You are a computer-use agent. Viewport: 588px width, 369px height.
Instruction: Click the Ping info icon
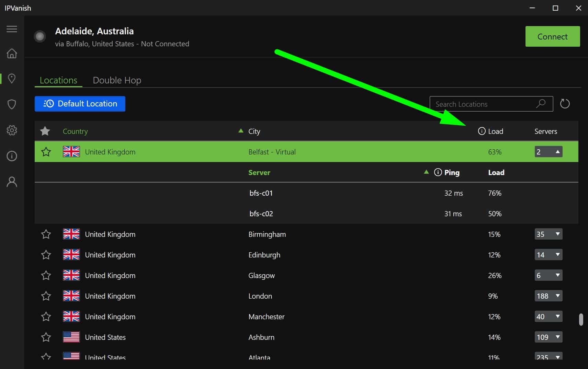pos(438,172)
